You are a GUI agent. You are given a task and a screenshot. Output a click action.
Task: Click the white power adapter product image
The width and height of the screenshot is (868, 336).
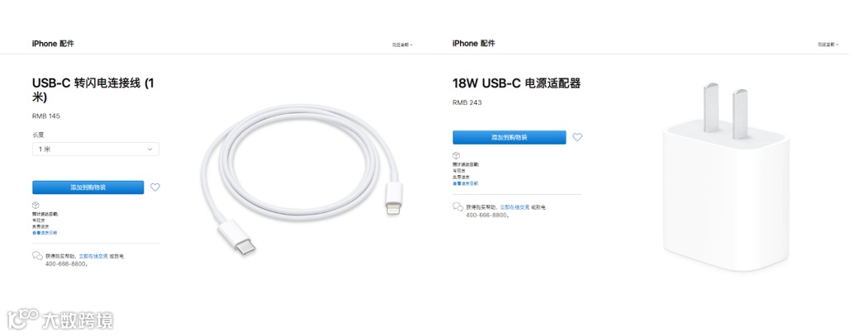726,177
